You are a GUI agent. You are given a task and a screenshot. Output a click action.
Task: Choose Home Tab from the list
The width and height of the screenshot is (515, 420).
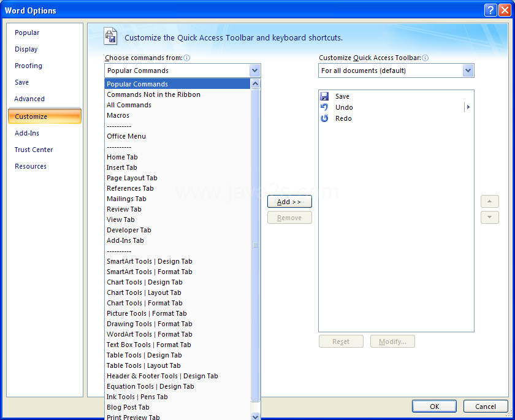177,158
